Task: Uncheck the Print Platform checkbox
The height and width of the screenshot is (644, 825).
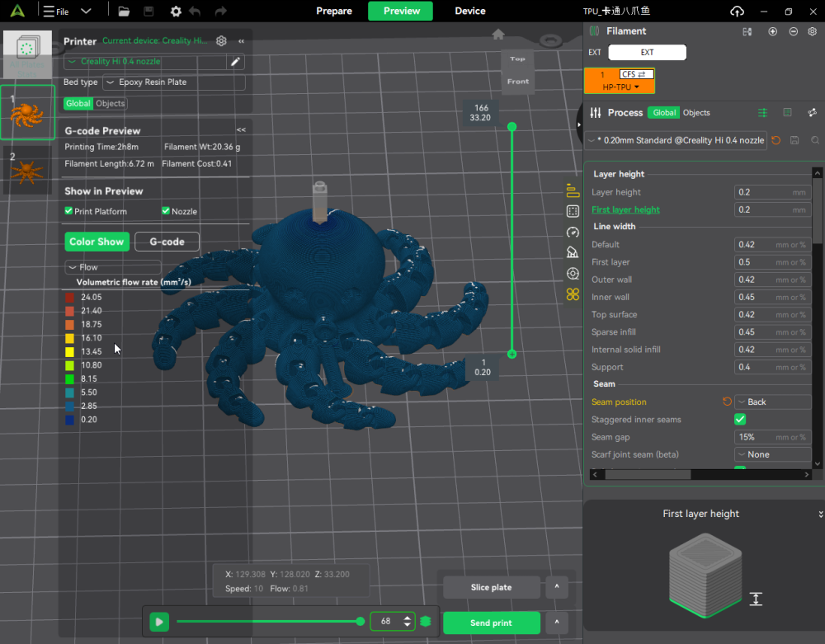Action: click(x=69, y=211)
